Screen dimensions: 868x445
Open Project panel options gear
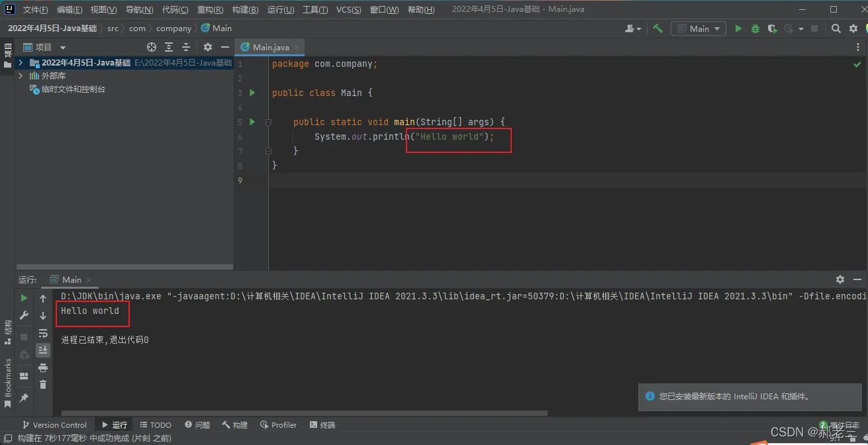pyautogui.click(x=208, y=47)
